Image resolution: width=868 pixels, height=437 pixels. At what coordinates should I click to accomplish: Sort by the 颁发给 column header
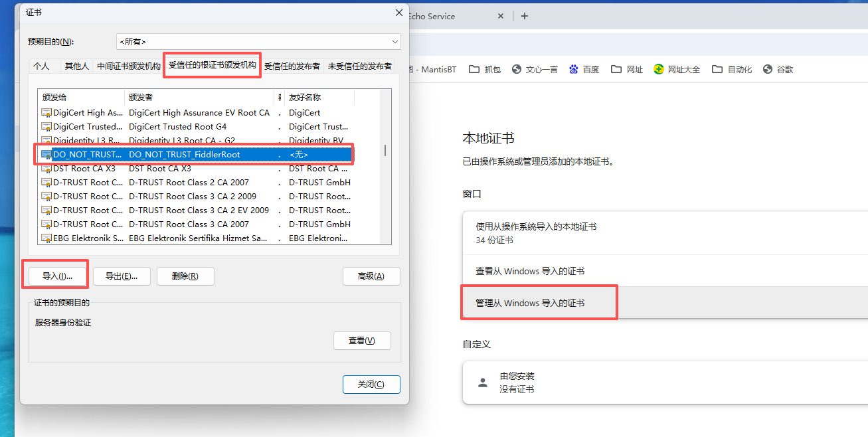click(81, 97)
